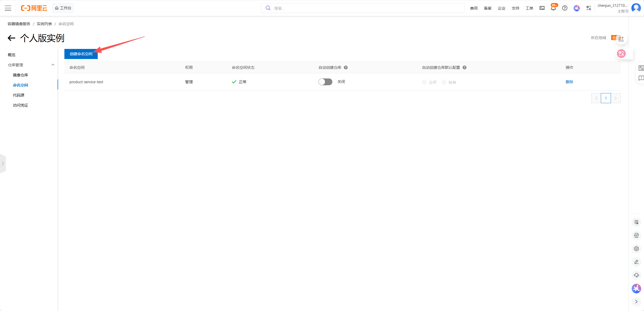Collapse the right toolbar with bottom chevron
644x311 pixels.
pos(636,302)
